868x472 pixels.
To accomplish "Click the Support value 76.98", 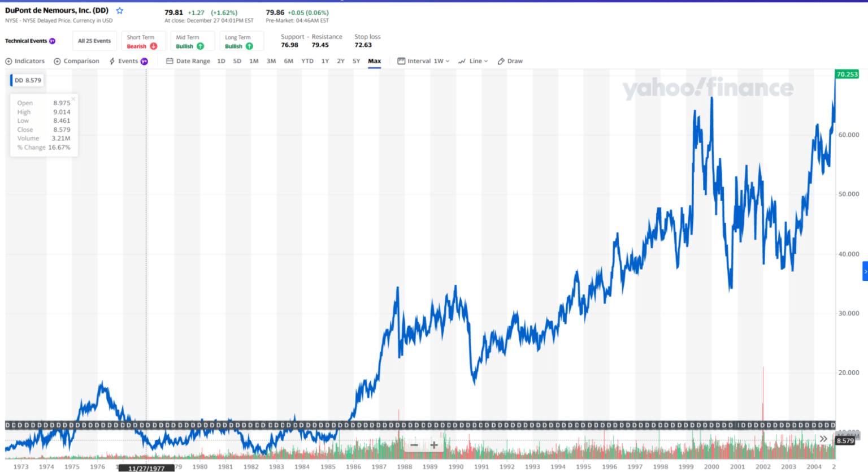I will click(289, 45).
